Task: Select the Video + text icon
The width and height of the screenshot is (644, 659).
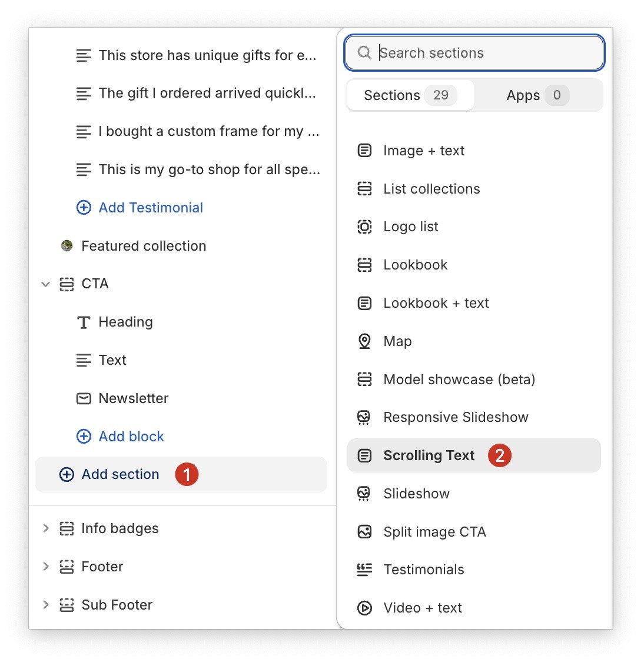Action: [x=364, y=607]
